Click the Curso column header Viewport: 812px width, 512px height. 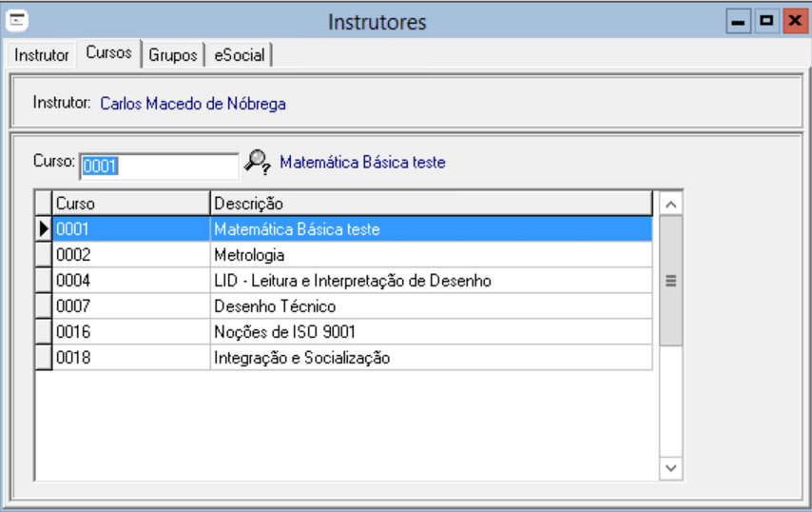[131, 204]
